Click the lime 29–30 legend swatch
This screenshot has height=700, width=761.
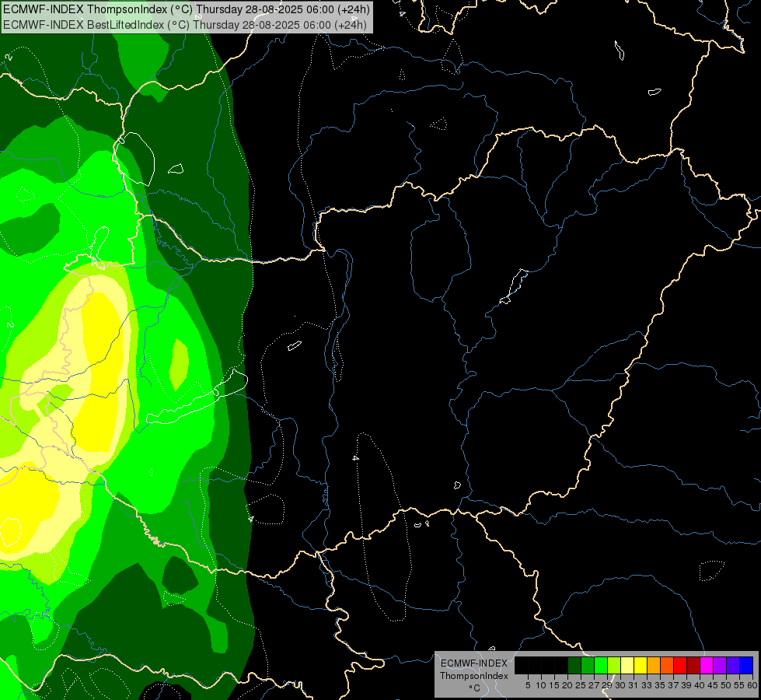click(614, 665)
